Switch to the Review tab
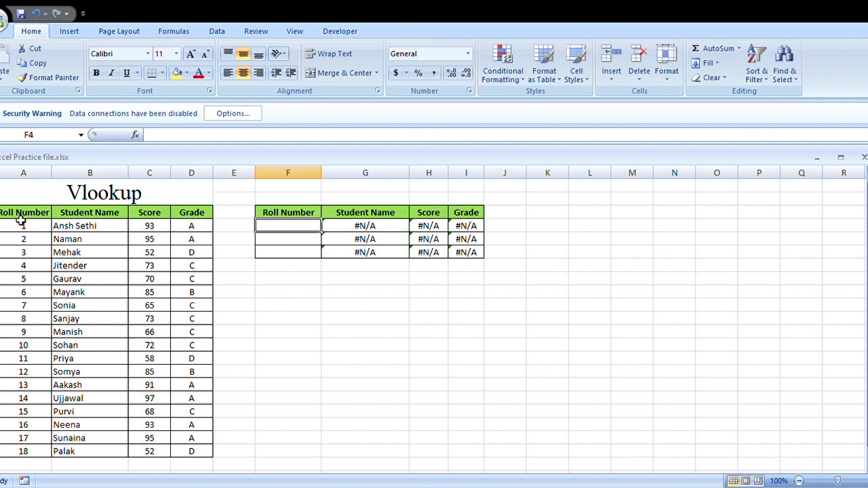The image size is (868, 488). point(256,31)
